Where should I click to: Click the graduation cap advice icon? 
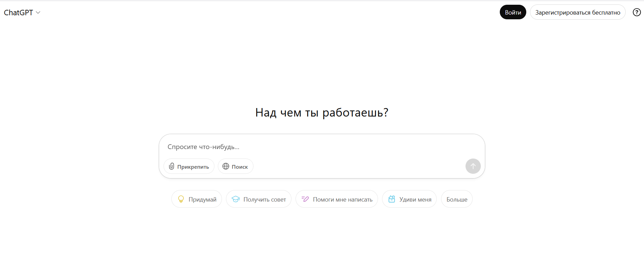point(235,199)
